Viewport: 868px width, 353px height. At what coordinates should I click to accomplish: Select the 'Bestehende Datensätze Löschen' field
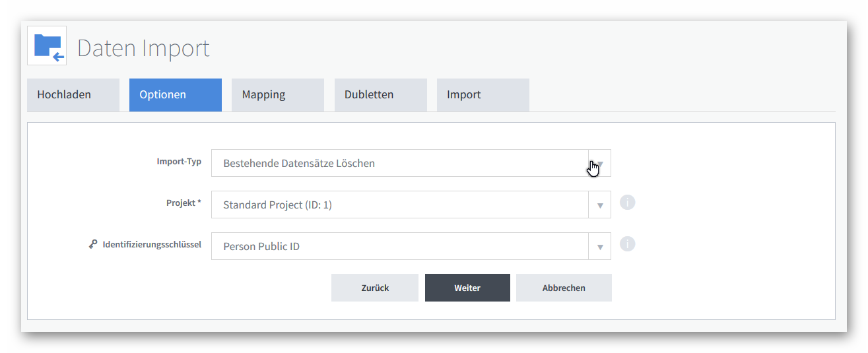tap(411, 163)
